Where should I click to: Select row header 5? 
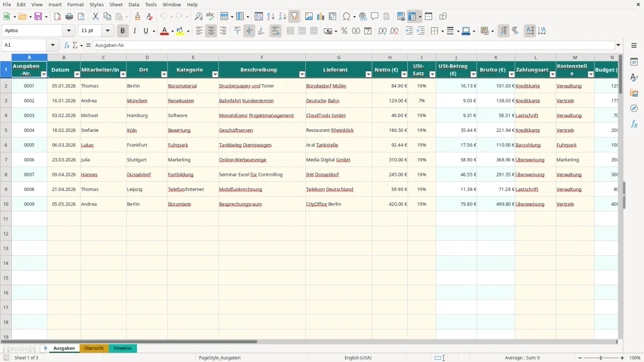point(6,130)
